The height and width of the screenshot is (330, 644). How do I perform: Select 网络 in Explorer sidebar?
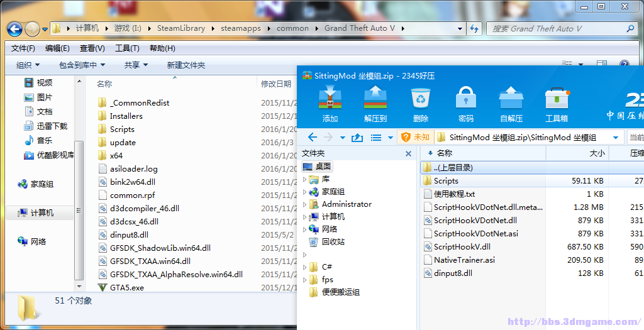coord(31,242)
